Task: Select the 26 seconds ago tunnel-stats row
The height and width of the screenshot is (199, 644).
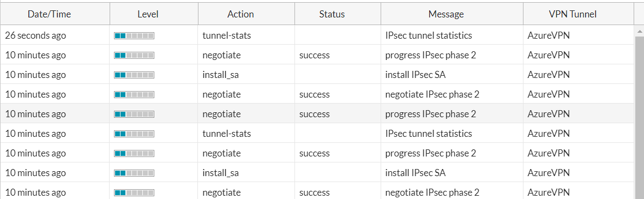Action: click(x=317, y=35)
